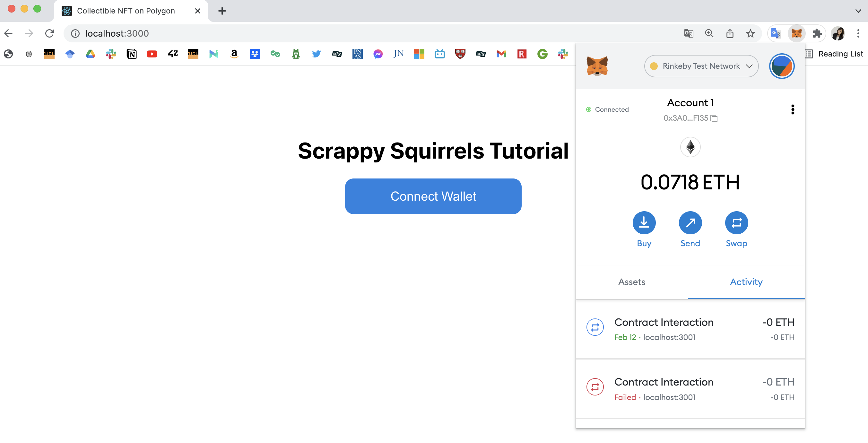Image resolution: width=868 pixels, height=443 pixels.
Task: Click the Ethereum logo above the balance
Action: point(690,147)
